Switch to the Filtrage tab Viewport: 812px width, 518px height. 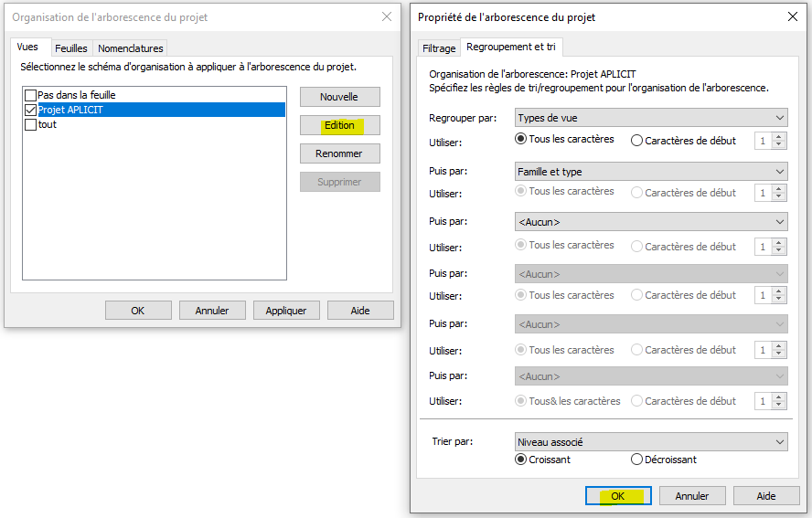(x=439, y=48)
